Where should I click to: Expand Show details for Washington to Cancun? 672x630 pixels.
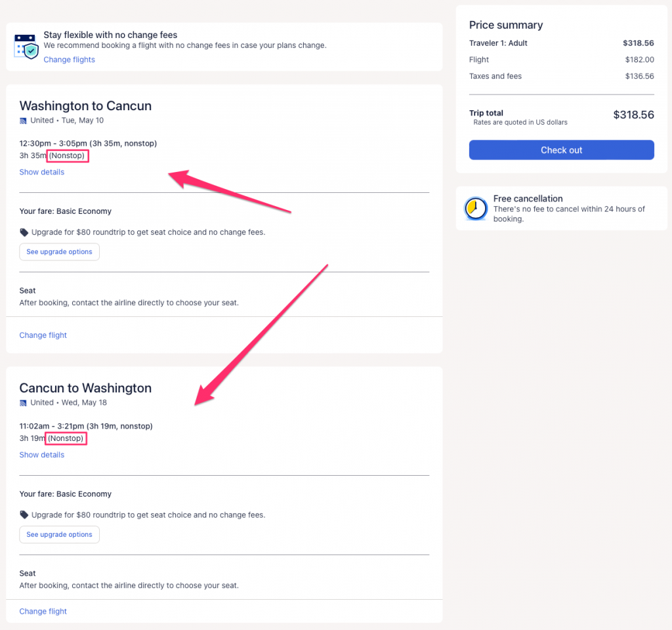pos(42,172)
